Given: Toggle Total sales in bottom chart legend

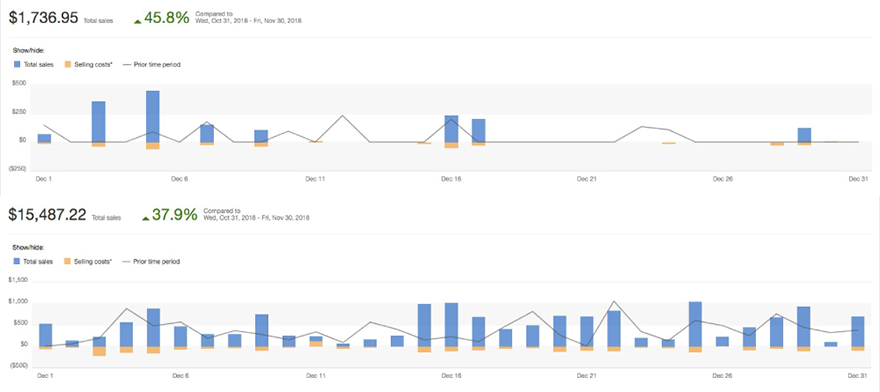Looking at the screenshot, I should click(34, 261).
